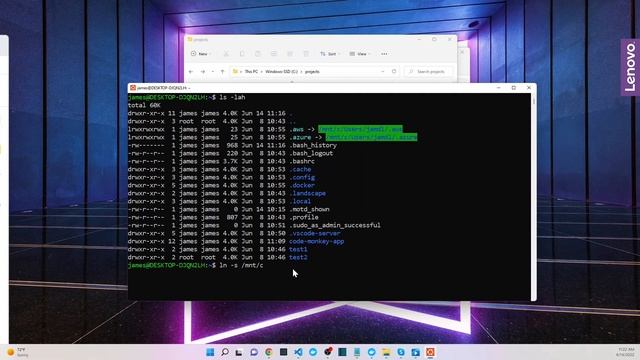Click the '.motd_shown' file name
This screenshot has width=640, height=360.
pyautogui.click(x=309, y=209)
